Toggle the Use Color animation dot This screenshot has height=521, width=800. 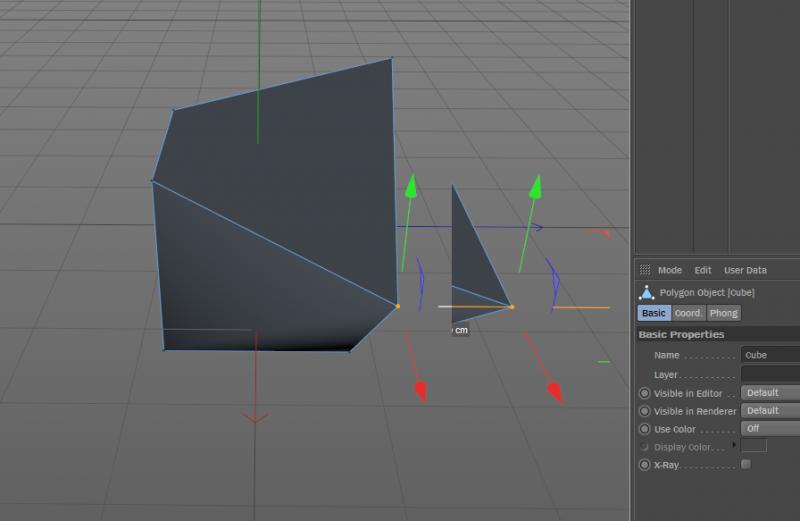[x=644, y=429]
